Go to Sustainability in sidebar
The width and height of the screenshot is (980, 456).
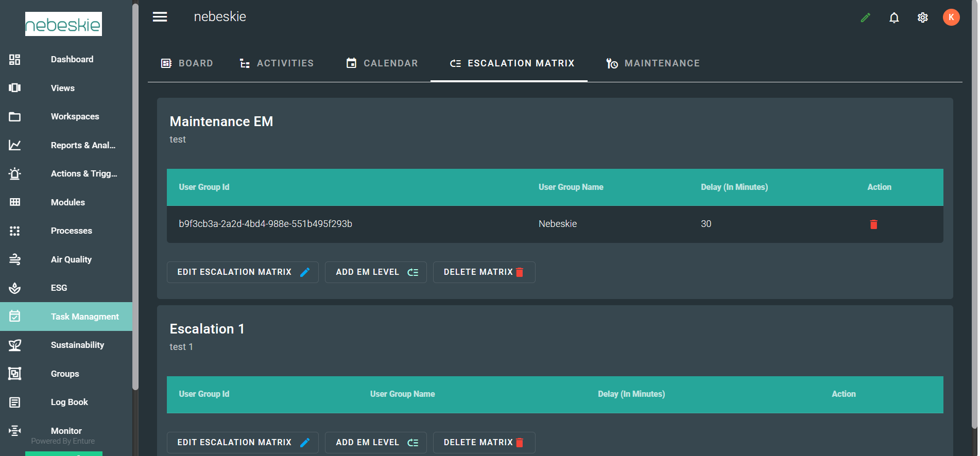(x=77, y=345)
